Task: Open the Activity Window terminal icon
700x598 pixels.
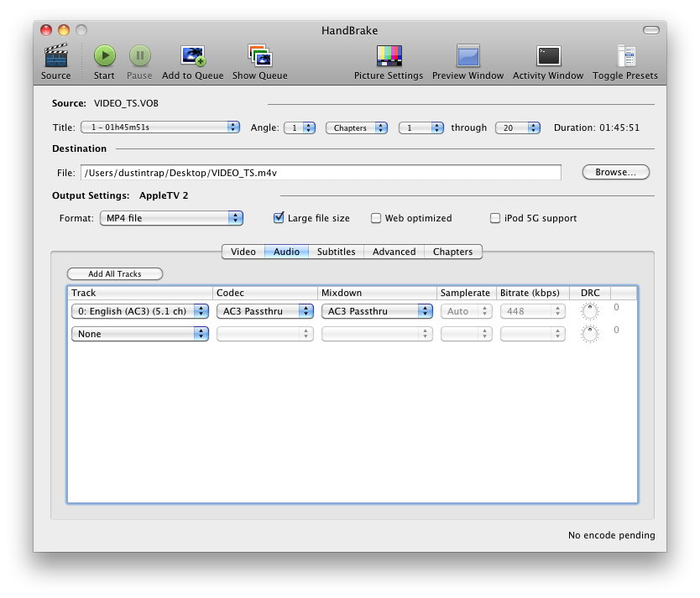Action: 548,55
